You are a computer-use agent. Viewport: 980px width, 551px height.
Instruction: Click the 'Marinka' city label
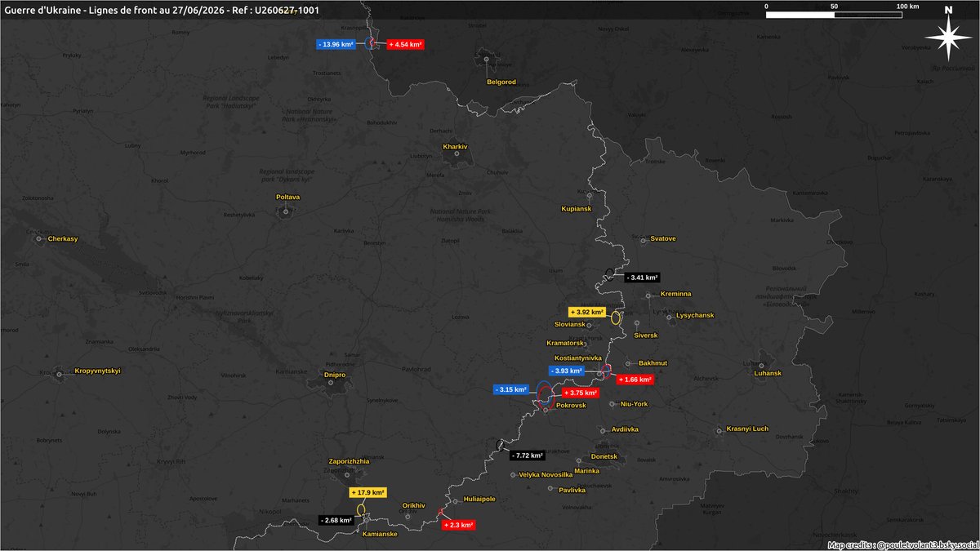[x=586, y=470]
